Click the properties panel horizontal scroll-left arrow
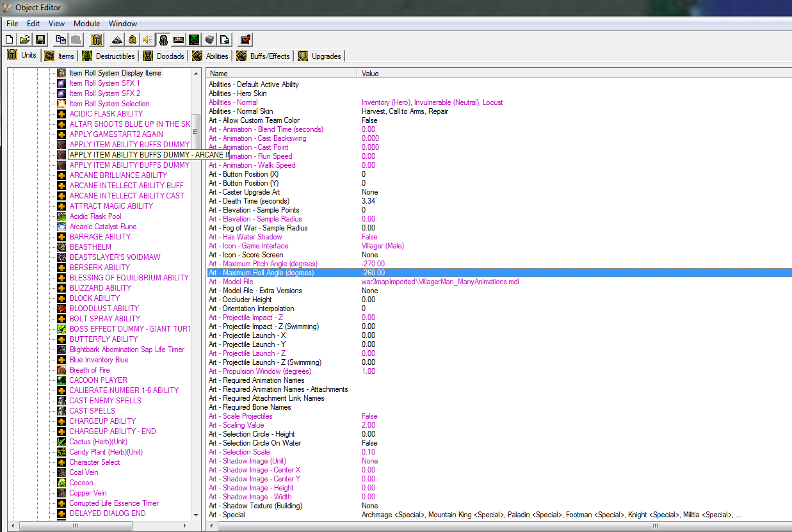792x532 pixels. [213, 526]
